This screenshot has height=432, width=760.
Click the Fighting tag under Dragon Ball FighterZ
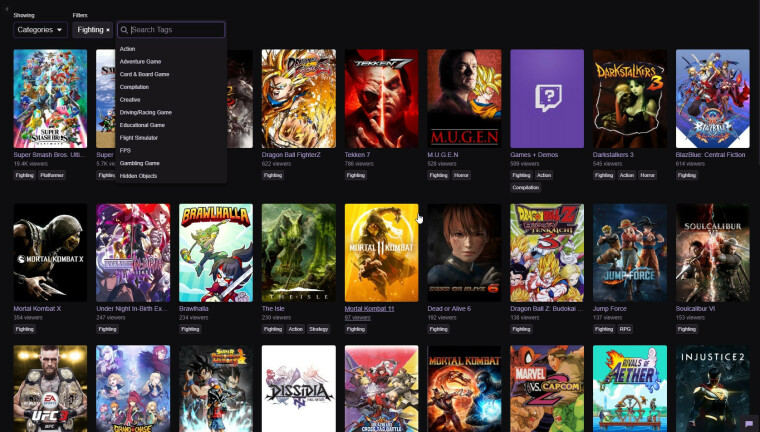click(x=273, y=176)
